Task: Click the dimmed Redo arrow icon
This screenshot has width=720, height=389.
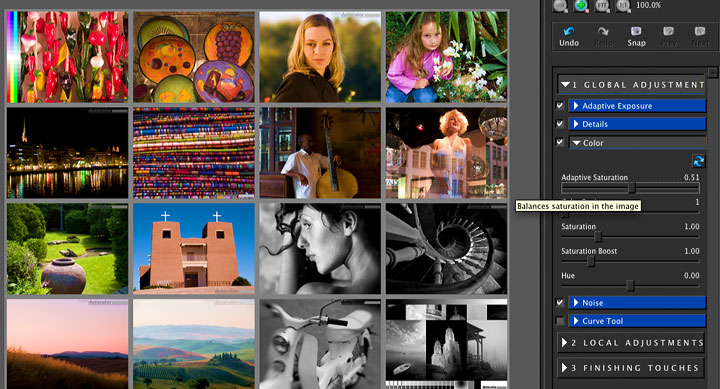Action: pyautogui.click(x=603, y=31)
